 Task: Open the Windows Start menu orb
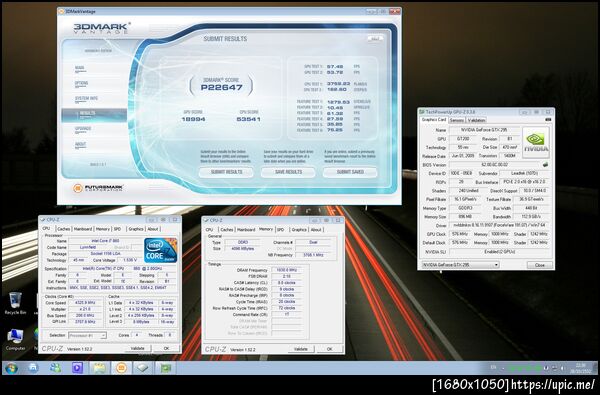pyautogui.click(x=11, y=368)
